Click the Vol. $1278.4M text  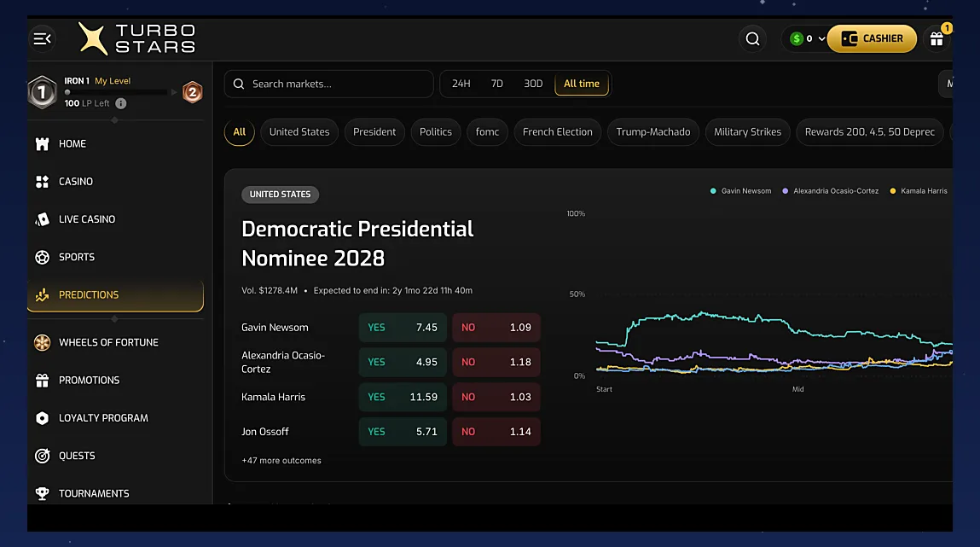(x=270, y=291)
